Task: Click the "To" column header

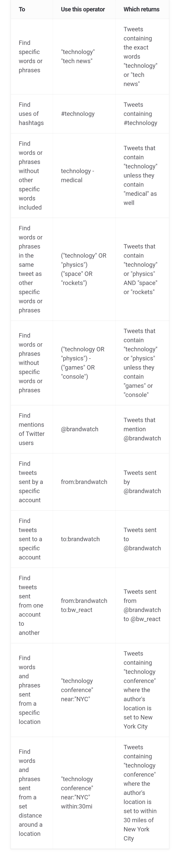Action: click(22, 10)
